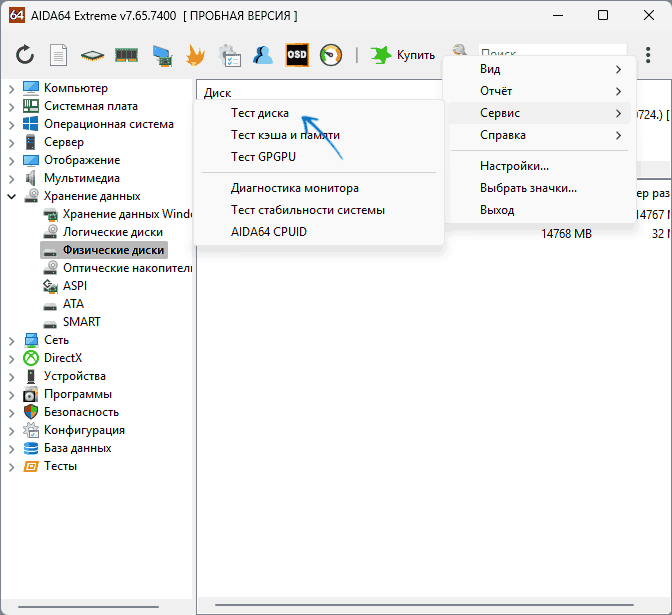Click Выход to exit the program
672x615 pixels.
(540, 210)
